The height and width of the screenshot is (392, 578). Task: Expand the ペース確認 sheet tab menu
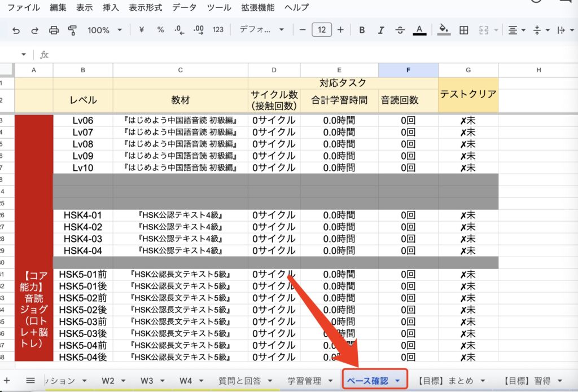point(399,381)
